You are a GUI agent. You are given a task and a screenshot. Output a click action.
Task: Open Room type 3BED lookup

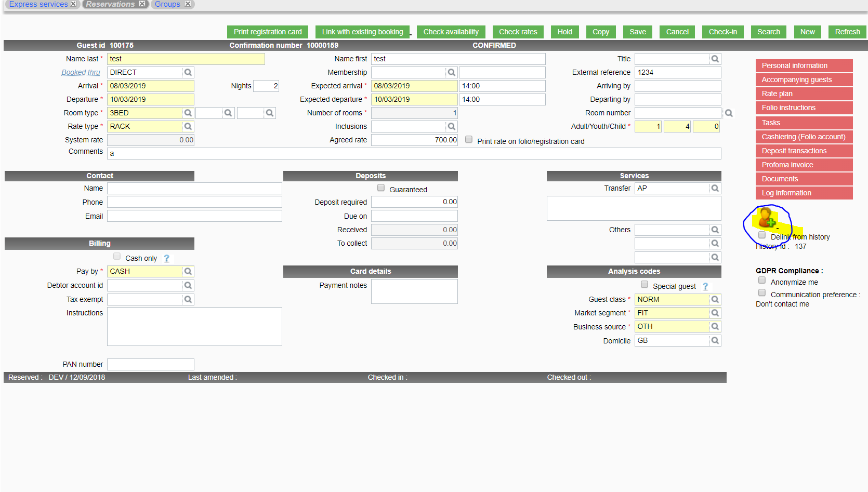click(188, 113)
